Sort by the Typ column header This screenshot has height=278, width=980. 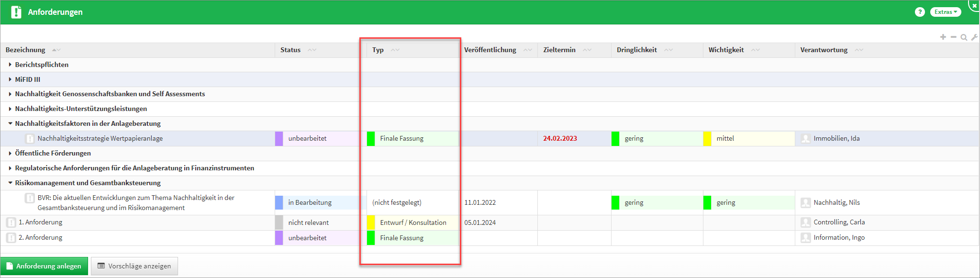tap(378, 50)
